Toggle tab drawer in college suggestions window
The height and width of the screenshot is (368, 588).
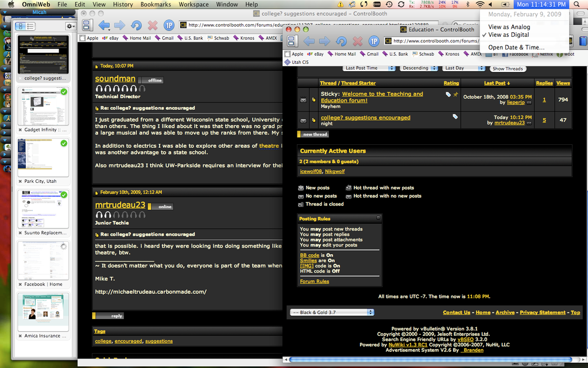[87, 25]
